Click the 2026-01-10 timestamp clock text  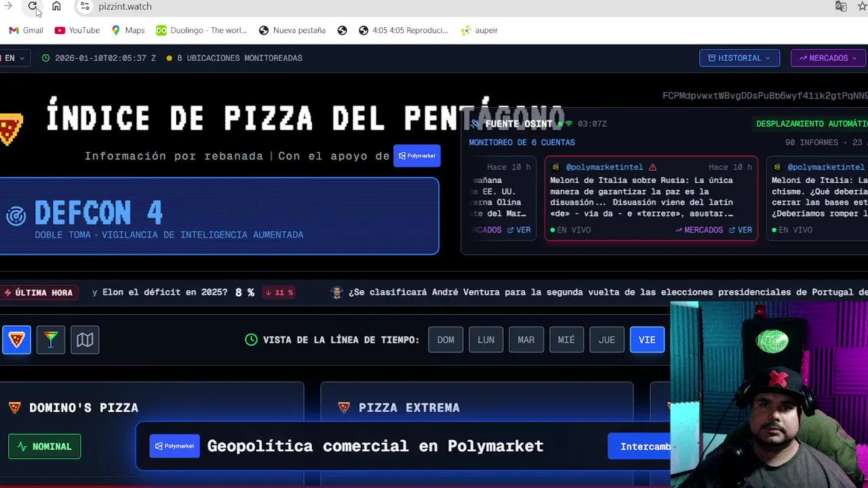tap(99, 58)
